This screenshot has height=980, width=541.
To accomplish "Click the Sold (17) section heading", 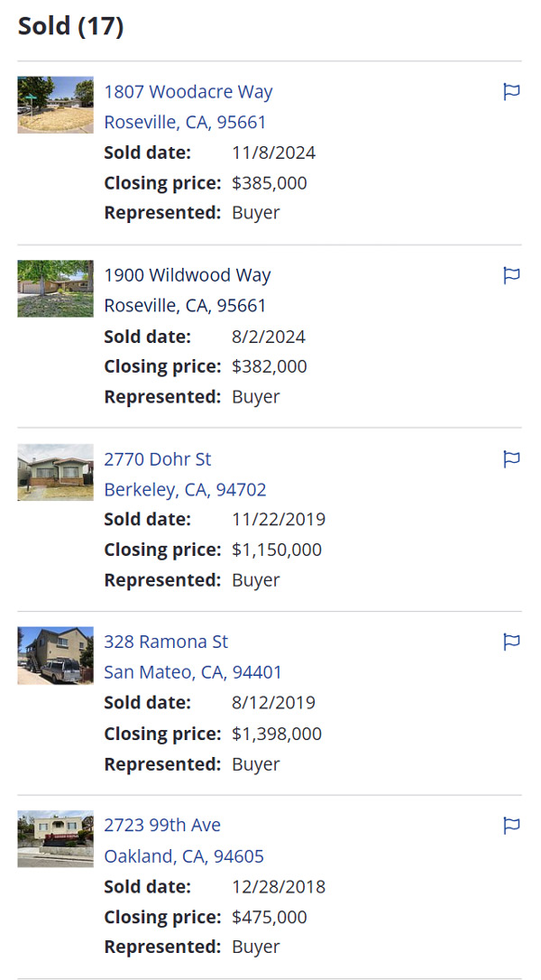I will 70,26.
